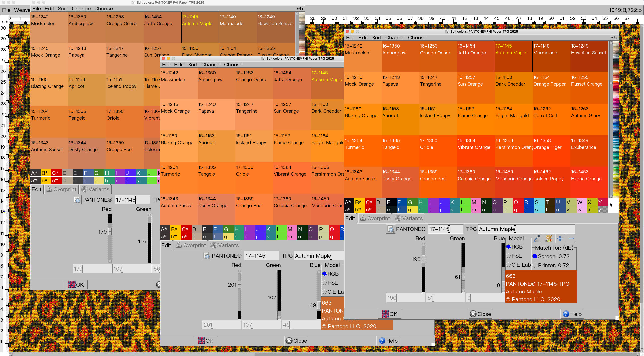Click Help button in middle window
Viewport: 644px width, 356px height.
click(388, 341)
